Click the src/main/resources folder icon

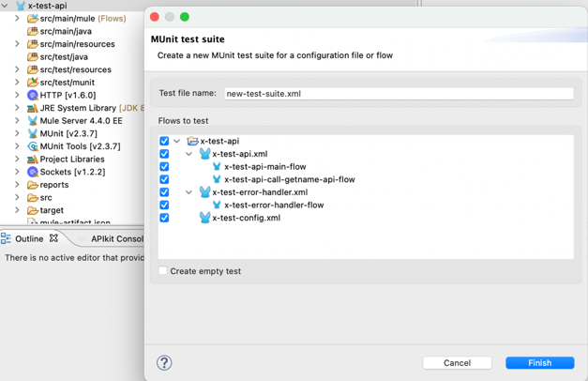33,44
